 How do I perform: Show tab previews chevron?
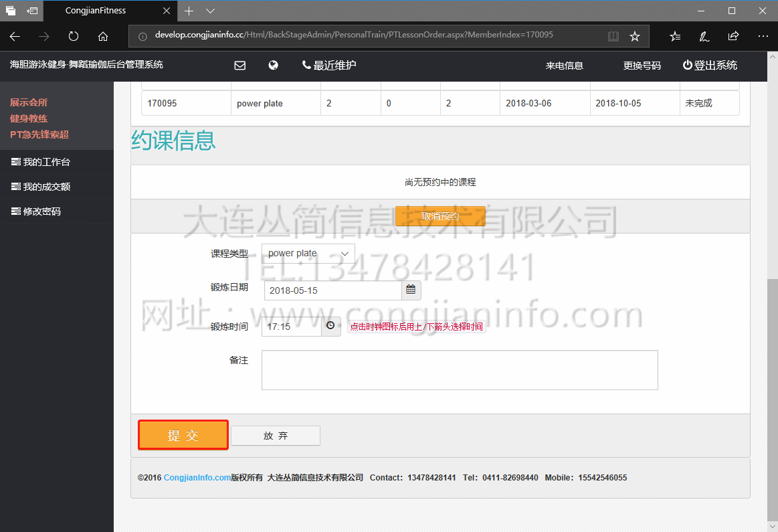(210, 11)
